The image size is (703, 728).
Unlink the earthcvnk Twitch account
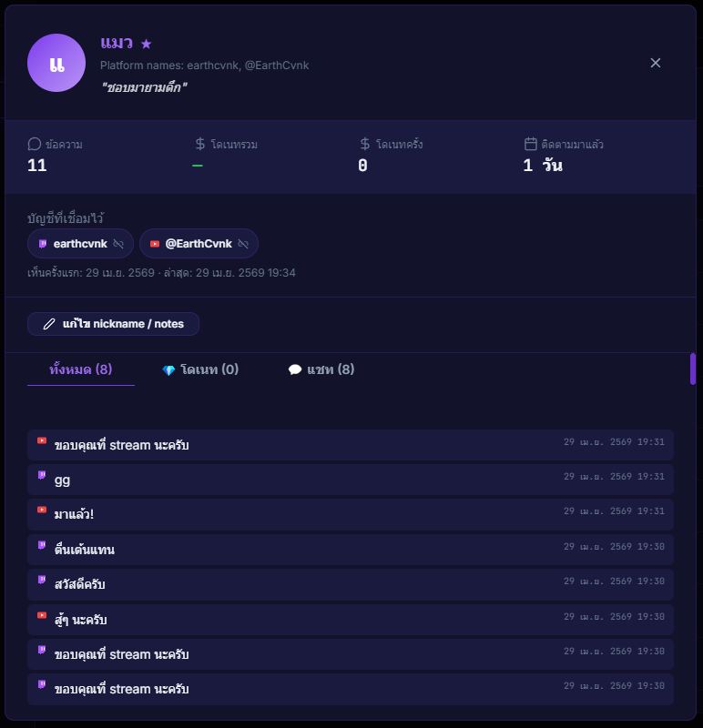pyautogui.click(x=119, y=243)
